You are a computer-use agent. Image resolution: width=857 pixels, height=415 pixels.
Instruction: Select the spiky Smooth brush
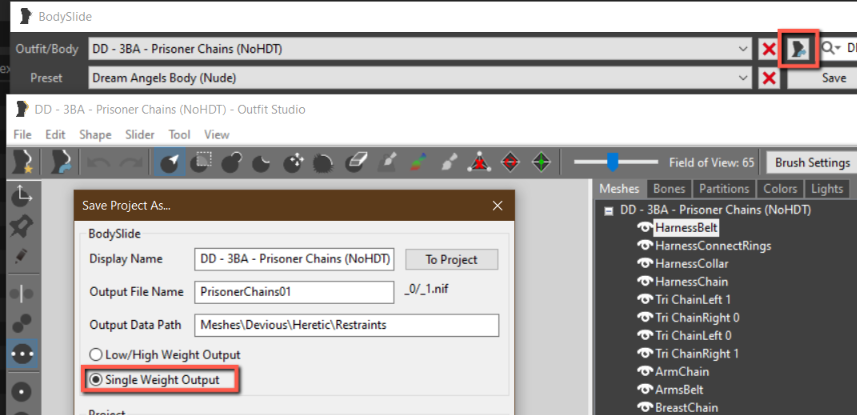click(324, 162)
